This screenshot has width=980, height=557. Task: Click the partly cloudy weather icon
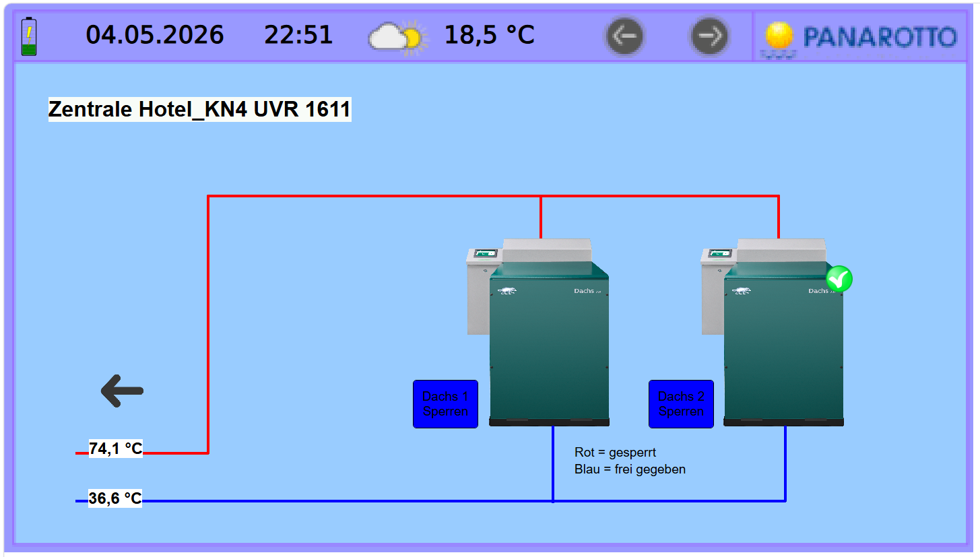tap(398, 36)
